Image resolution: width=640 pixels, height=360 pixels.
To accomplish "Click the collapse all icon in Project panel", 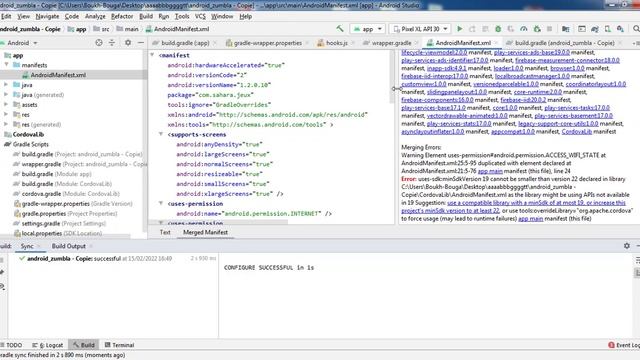I will (x=112, y=42).
